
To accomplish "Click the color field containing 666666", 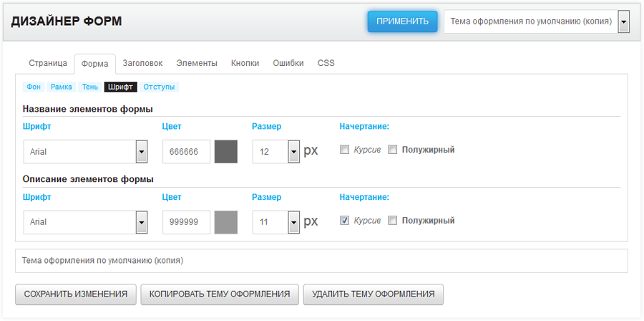I will pyautogui.click(x=186, y=152).
